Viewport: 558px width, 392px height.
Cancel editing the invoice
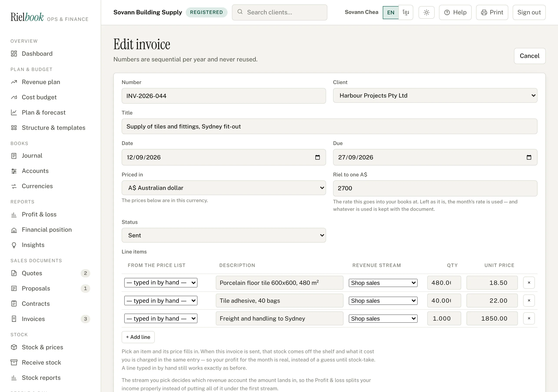pyautogui.click(x=530, y=56)
